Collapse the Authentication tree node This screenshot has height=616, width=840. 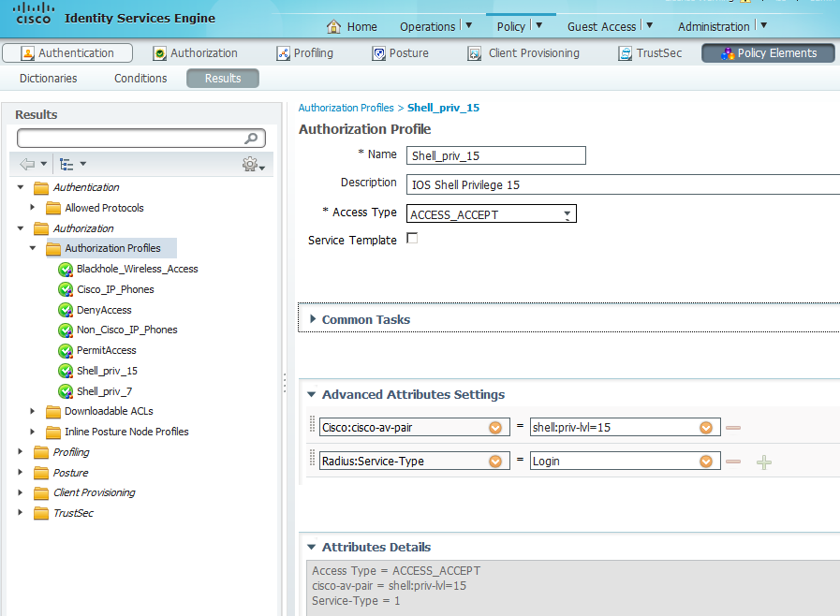21,187
